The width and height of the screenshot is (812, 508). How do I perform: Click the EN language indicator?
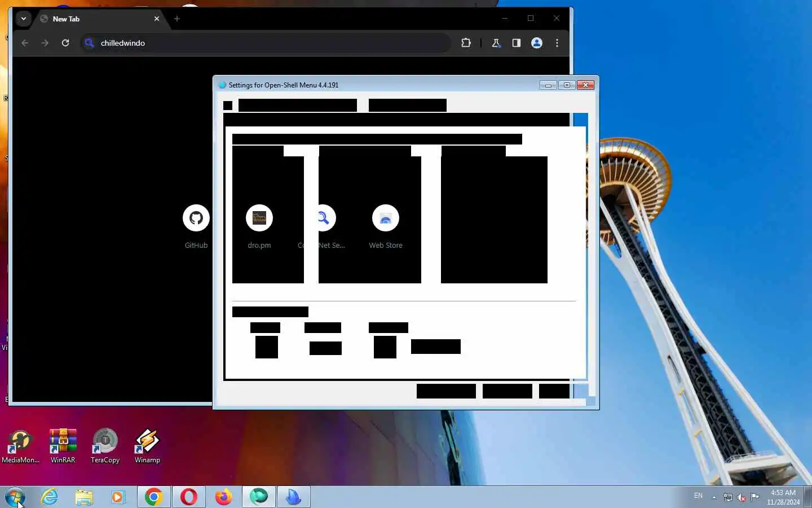698,496
